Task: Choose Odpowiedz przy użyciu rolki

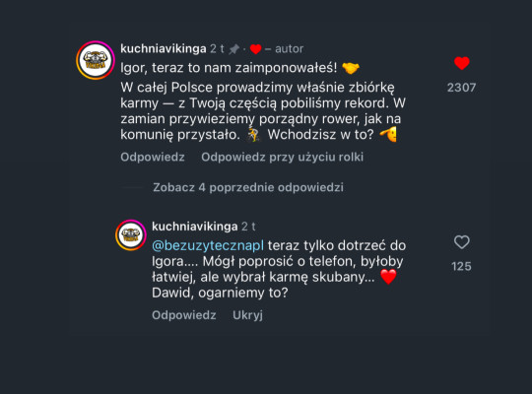Action: (283, 158)
